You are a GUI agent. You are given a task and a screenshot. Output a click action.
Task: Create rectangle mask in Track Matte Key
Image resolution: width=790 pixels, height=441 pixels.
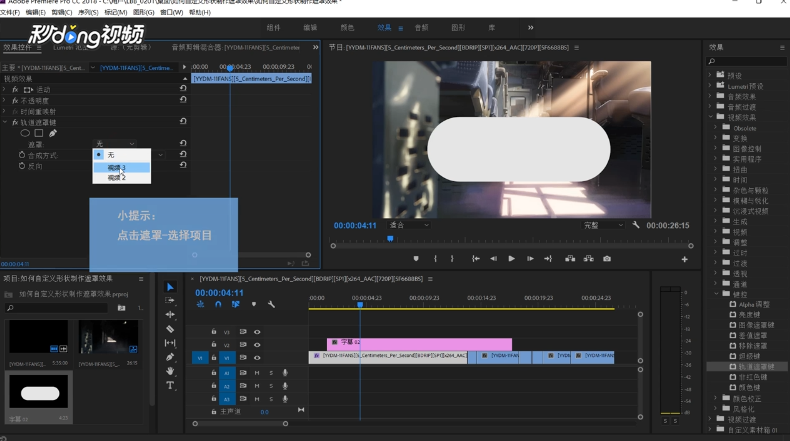(x=39, y=133)
